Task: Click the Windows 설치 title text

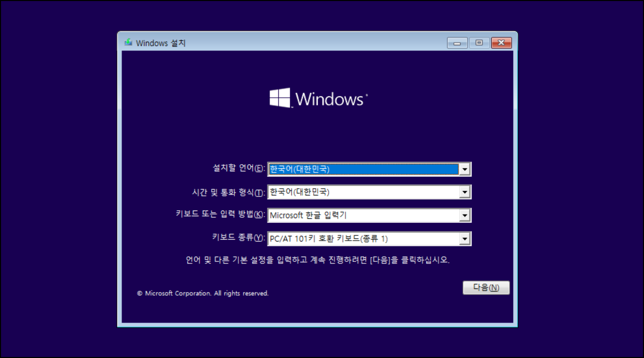Action: tap(160, 43)
